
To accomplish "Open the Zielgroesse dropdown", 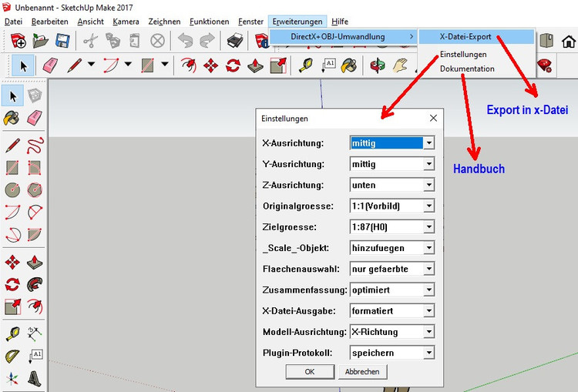I will click(x=428, y=227).
